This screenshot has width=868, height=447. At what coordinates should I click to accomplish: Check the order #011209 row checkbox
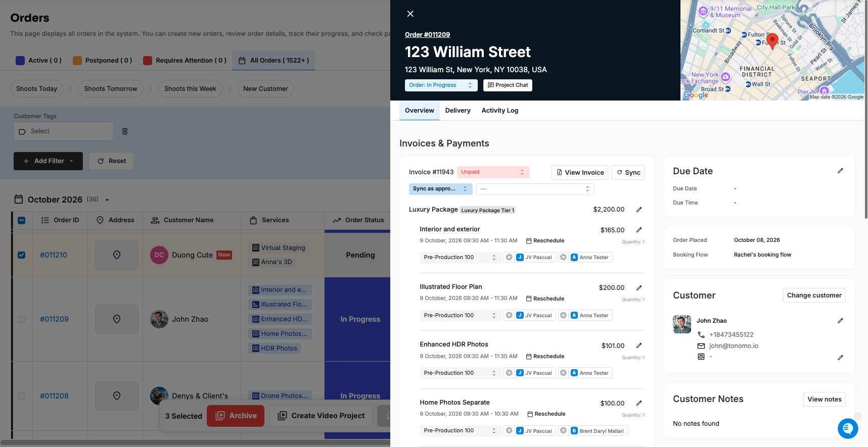(x=22, y=319)
